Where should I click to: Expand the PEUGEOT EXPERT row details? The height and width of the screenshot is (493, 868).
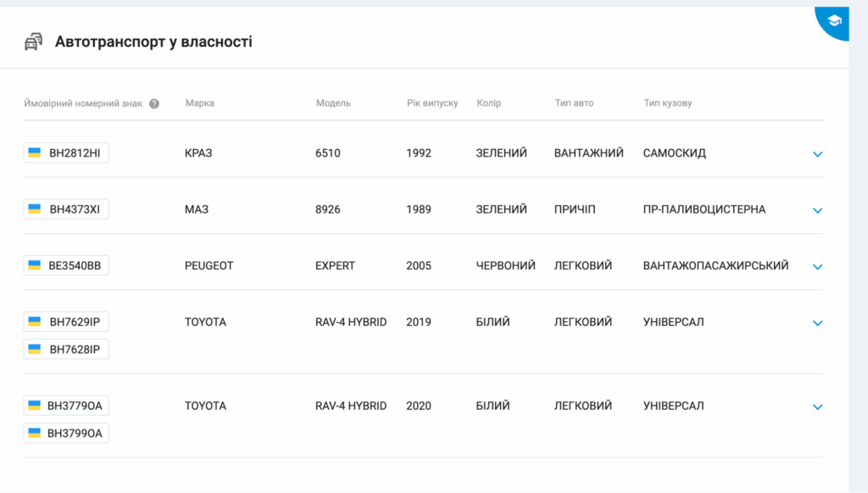tap(817, 266)
